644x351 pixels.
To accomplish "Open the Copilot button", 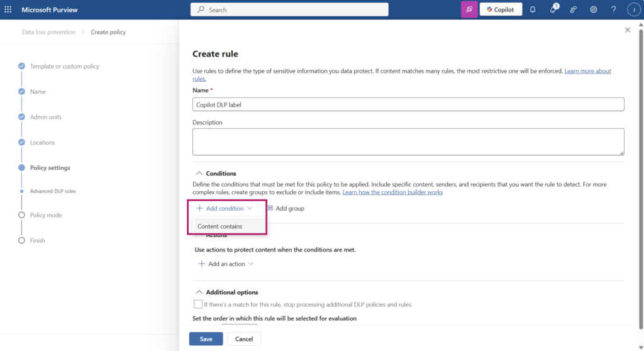I will pyautogui.click(x=501, y=9).
